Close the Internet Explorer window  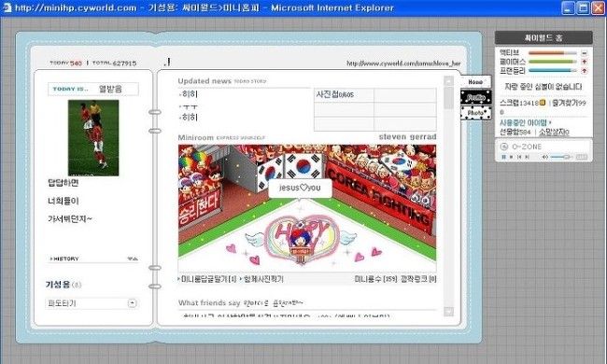point(598,7)
